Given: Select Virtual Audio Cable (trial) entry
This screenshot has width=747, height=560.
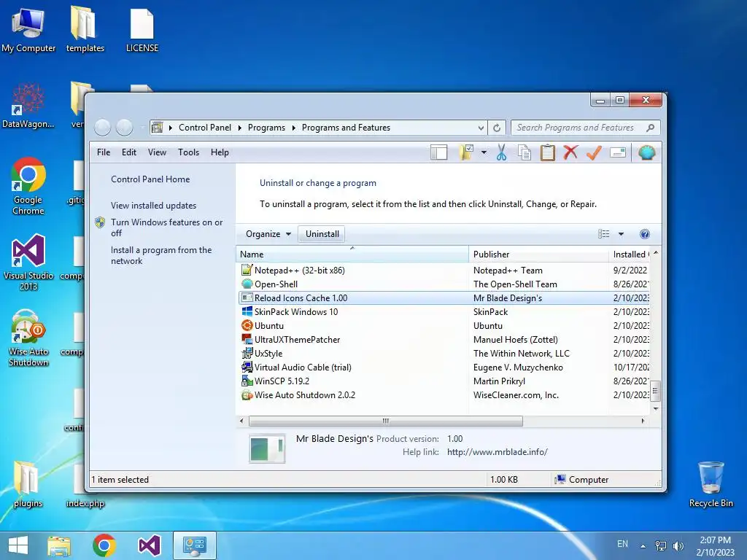Looking at the screenshot, I should (443, 367).
